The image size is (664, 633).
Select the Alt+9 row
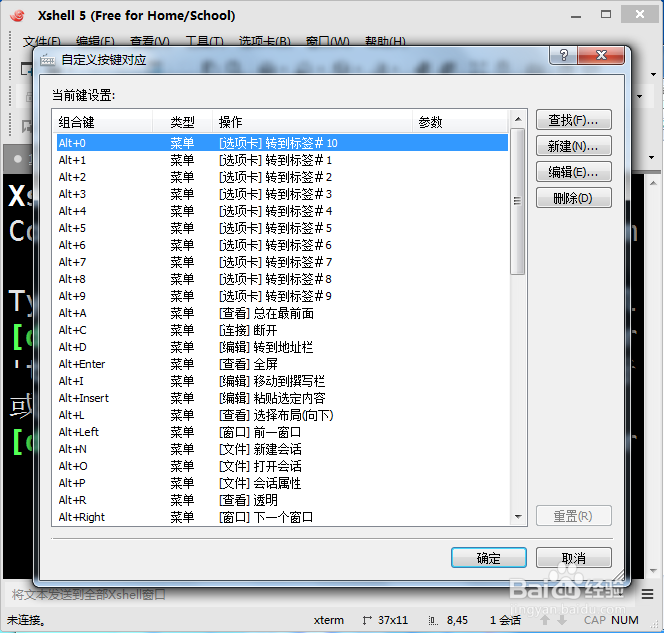coord(282,296)
